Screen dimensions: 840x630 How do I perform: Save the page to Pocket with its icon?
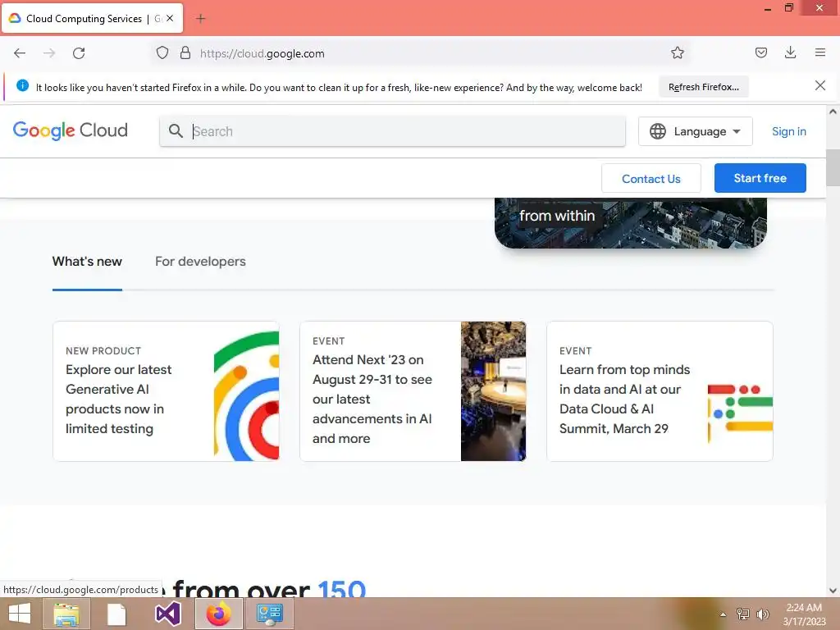coord(760,52)
